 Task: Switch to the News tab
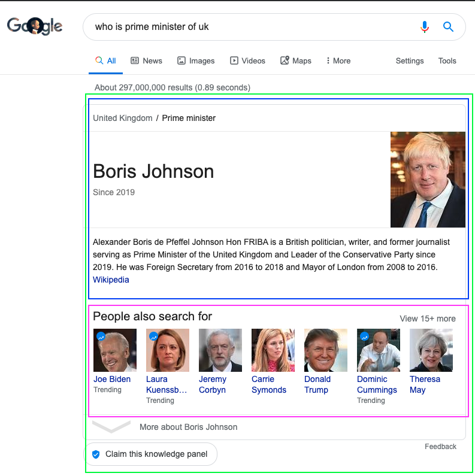tap(146, 60)
